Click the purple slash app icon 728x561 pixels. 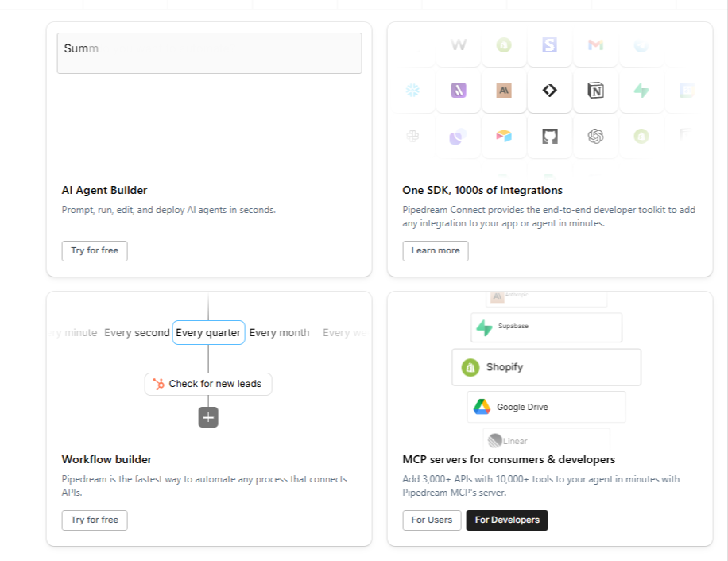[x=459, y=91]
